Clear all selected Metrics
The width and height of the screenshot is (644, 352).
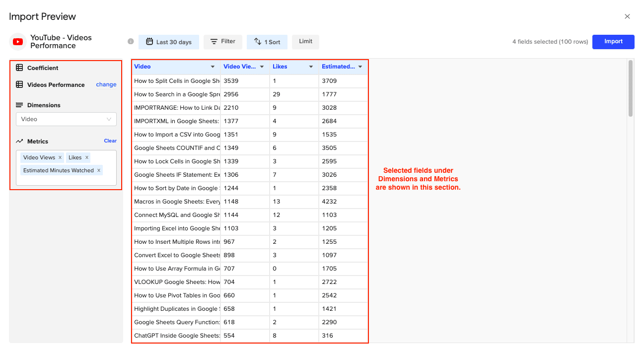tap(110, 141)
